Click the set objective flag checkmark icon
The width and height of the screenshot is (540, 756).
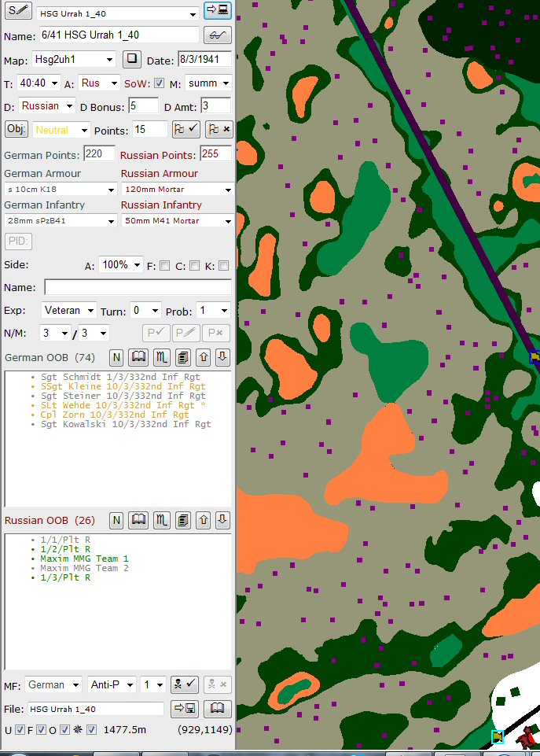186,129
